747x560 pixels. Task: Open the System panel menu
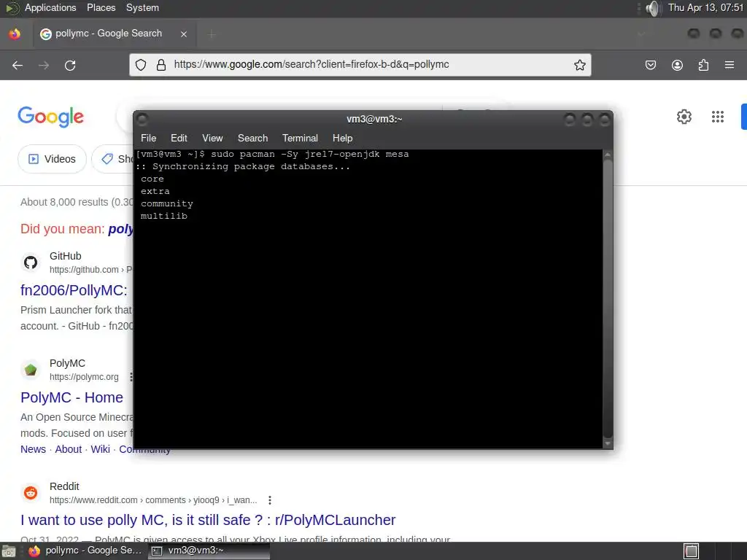(x=142, y=7)
